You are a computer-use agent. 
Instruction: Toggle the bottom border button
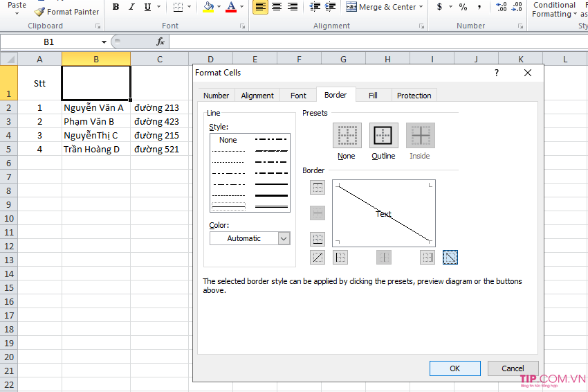pos(318,239)
